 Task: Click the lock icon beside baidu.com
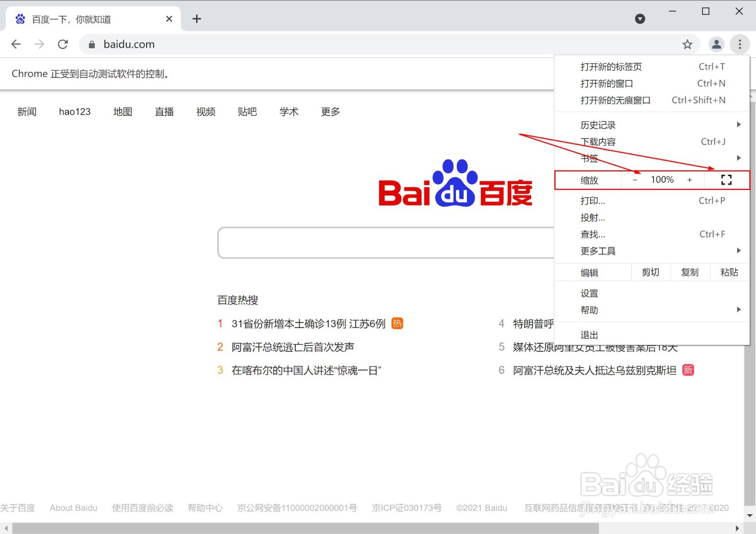click(x=92, y=44)
